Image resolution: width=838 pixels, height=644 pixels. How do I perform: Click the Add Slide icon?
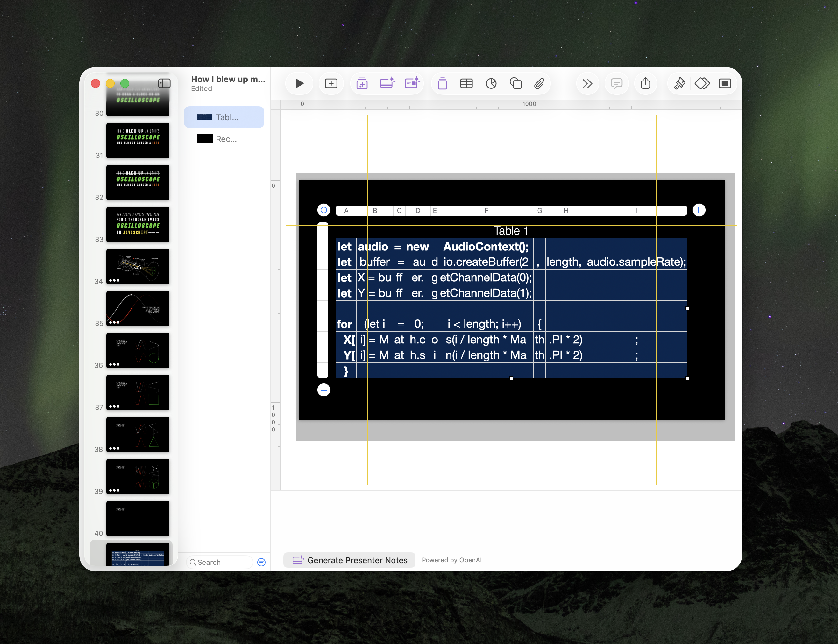(331, 83)
